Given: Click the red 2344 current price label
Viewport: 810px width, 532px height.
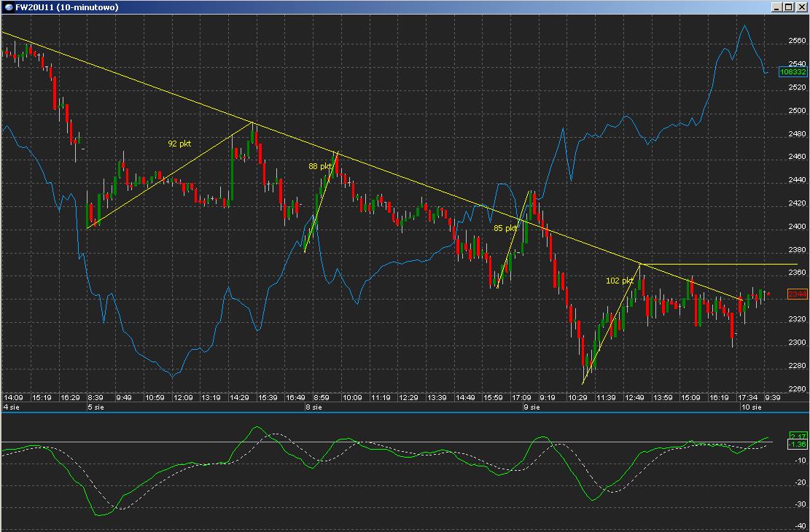Looking at the screenshot, I should pyautogui.click(x=798, y=294).
